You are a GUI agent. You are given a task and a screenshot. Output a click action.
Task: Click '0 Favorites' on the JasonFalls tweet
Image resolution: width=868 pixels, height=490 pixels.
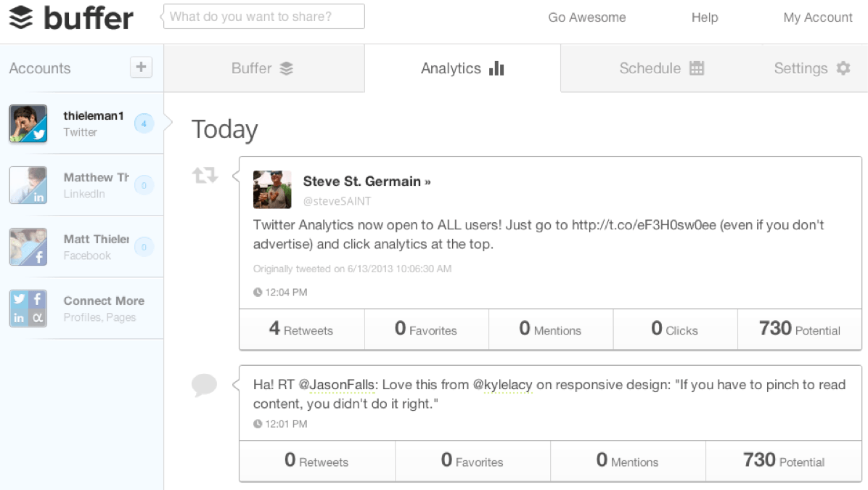point(472,461)
